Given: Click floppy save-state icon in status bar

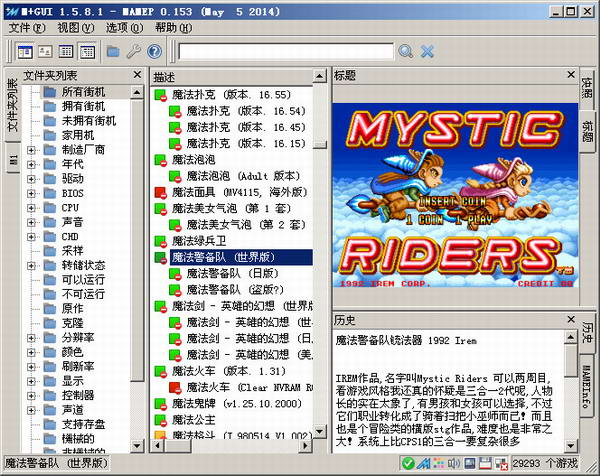Looking at the screenshot, I should tap(485, 463).
